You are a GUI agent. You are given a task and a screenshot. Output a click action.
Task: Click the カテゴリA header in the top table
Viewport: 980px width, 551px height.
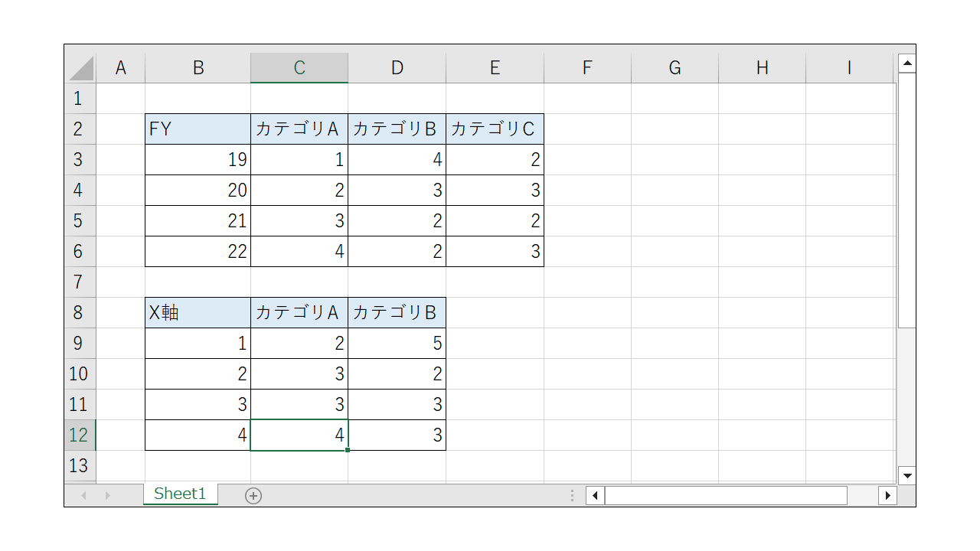click(299, 129)
